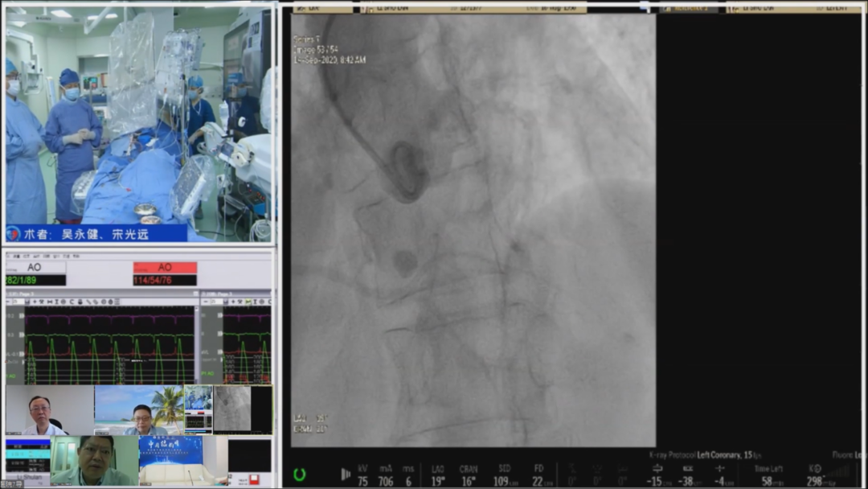The width and height of the screenshot is (868, 489).
Task: Click the red floppy disk icon at bottom
Action: (254, 479)
